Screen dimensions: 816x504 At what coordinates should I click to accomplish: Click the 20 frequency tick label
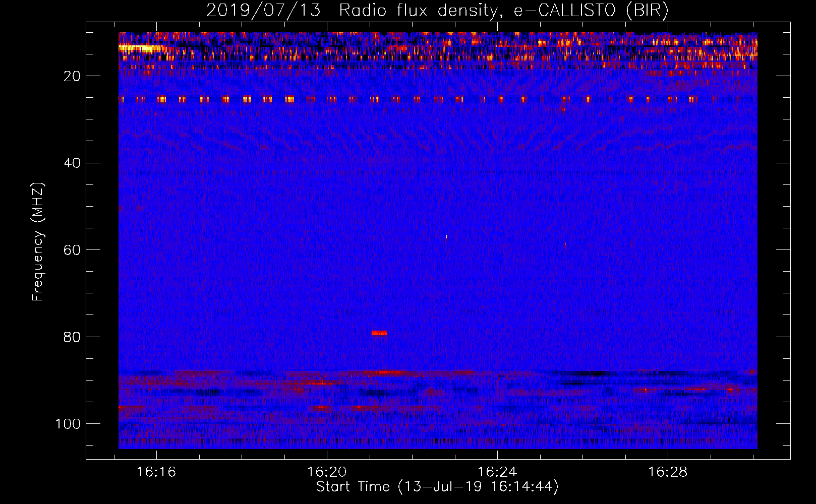click(73, 76)
